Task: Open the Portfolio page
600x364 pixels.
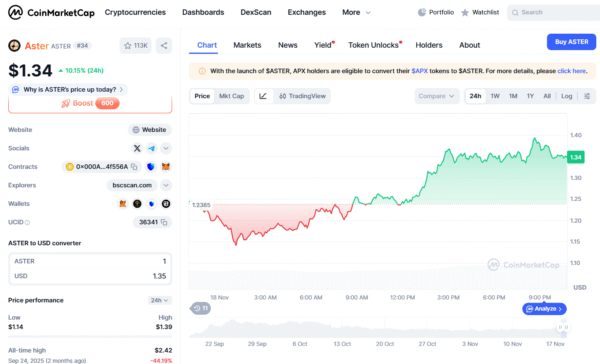Action: coord(435,12)
